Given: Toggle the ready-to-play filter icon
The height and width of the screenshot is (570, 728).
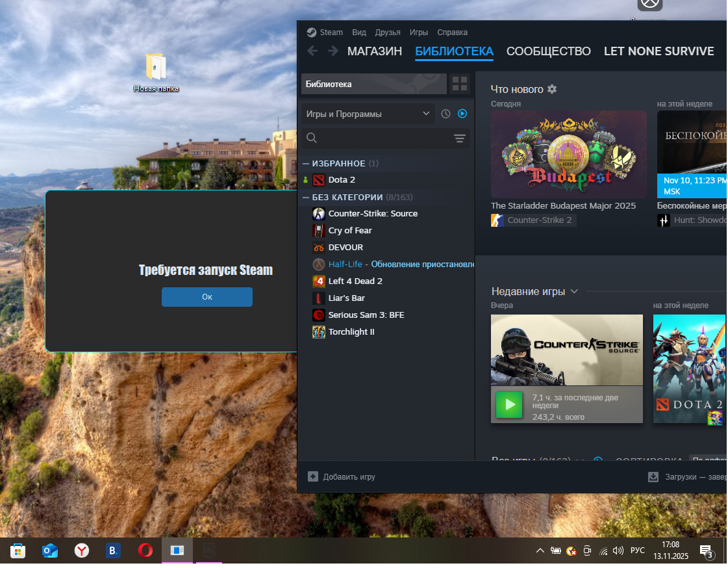Looking at the screenshot, I should pyautogui.click(x=462, y=114).
